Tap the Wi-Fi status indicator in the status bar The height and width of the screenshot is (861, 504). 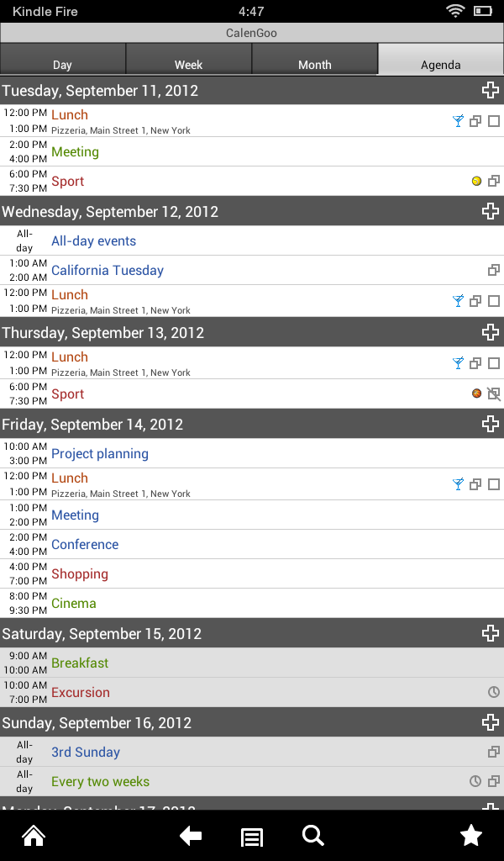(x=456, y=12)
